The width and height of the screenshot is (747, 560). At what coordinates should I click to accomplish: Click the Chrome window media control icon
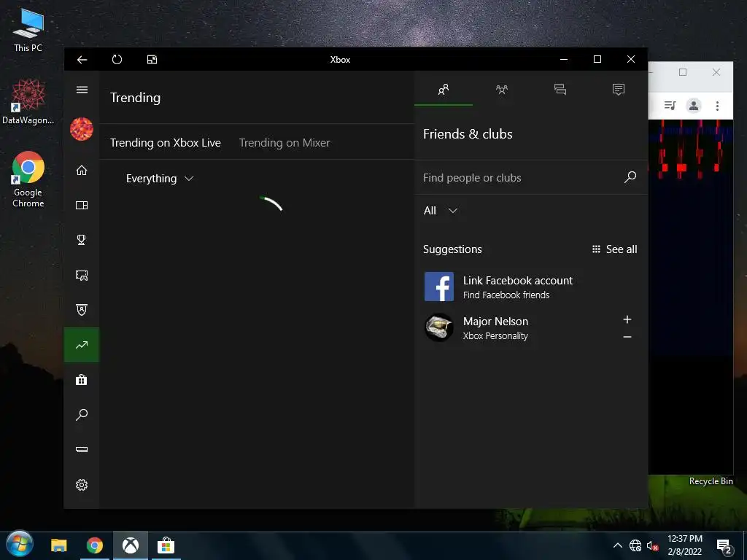pos(670,106)
